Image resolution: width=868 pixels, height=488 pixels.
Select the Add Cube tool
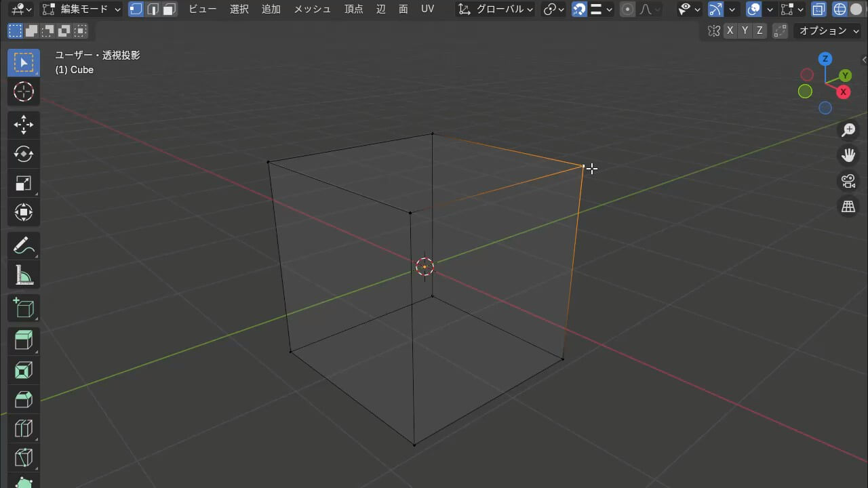tap(24, 308)
